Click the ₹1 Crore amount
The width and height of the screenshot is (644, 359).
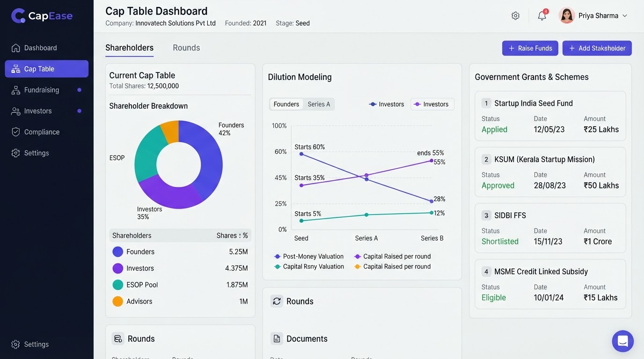click(x=598, y=242)
